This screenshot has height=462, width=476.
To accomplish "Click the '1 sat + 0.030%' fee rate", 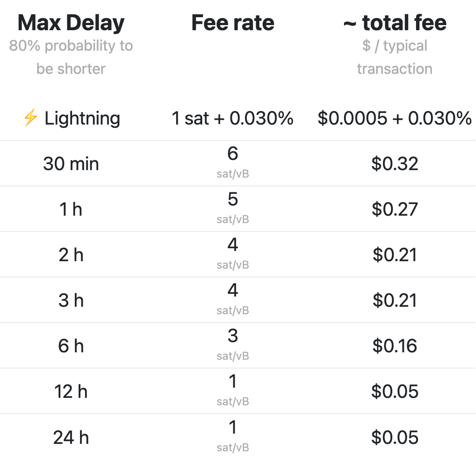I will click(233, 119).
